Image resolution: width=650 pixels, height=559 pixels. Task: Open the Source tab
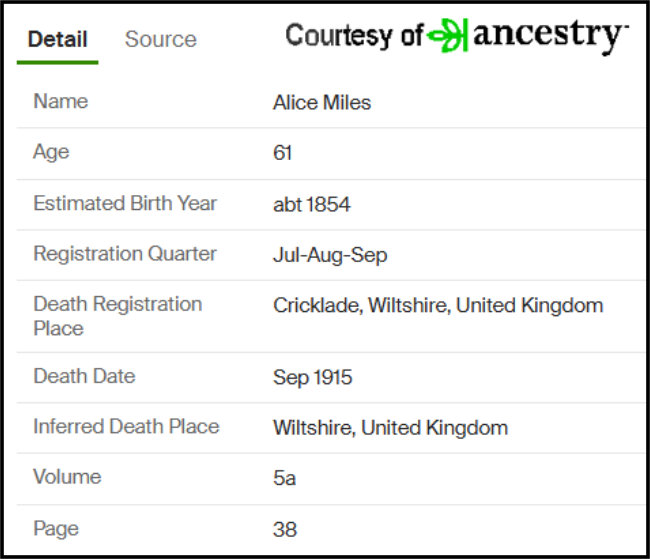tap(160, 40)
